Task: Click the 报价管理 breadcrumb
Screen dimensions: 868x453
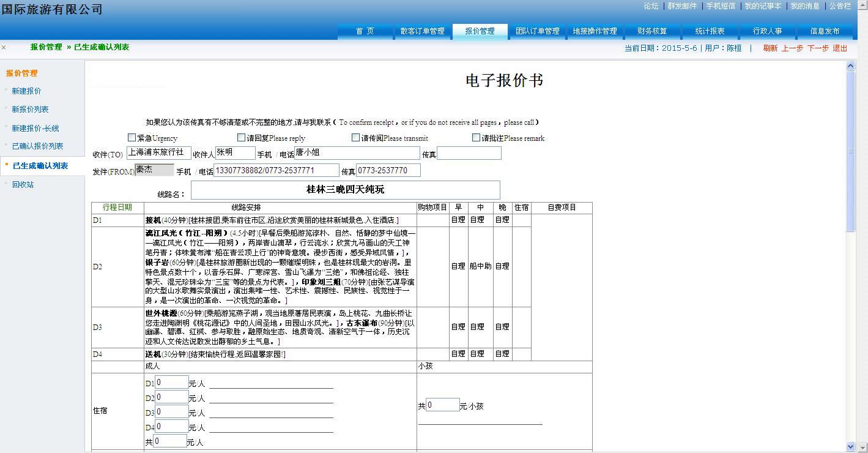Action: point(46,47)
